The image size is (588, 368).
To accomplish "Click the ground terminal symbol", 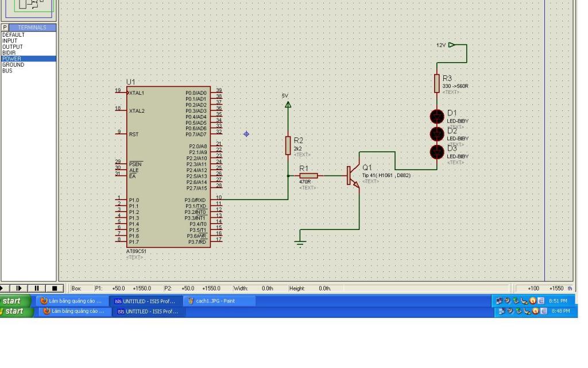I will 300,243.
